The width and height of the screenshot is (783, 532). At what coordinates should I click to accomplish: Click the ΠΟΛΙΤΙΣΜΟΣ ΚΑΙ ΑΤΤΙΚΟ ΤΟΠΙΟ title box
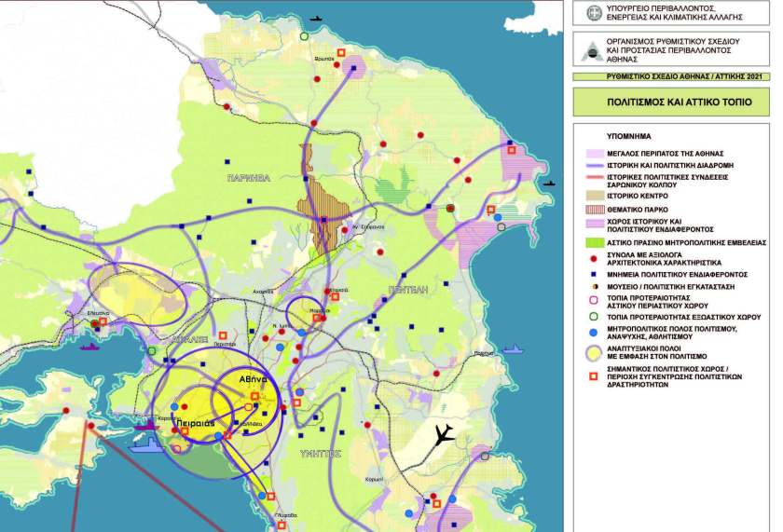(671, 102)
